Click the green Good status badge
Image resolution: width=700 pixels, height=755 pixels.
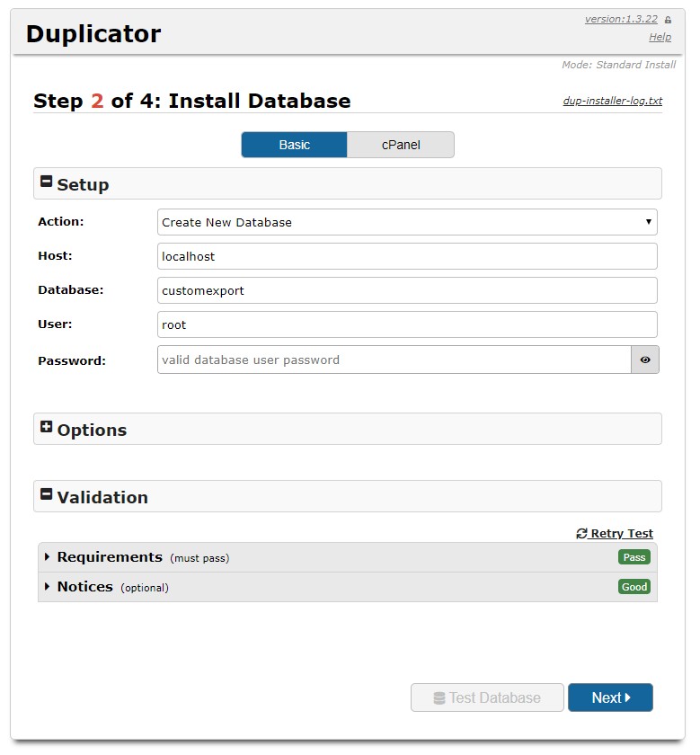[x=634, y=587]
